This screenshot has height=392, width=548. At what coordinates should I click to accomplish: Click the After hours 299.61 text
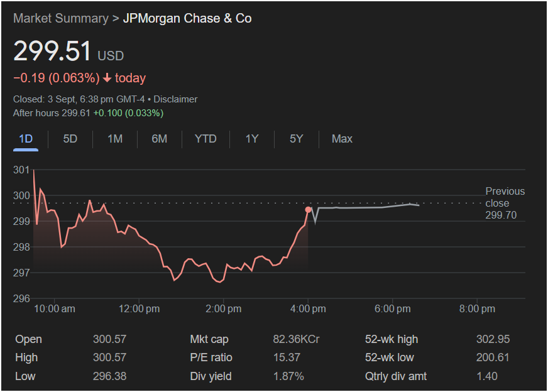(52, 113)
